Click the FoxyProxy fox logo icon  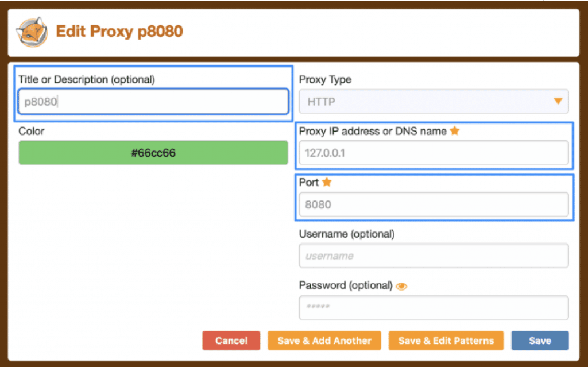(x=32, y=32)
